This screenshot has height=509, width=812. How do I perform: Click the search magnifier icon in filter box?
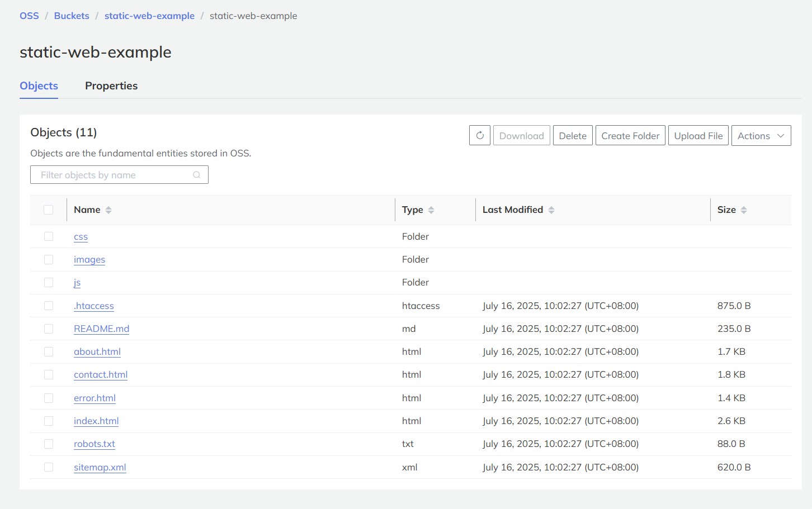(x=197, y=175)
